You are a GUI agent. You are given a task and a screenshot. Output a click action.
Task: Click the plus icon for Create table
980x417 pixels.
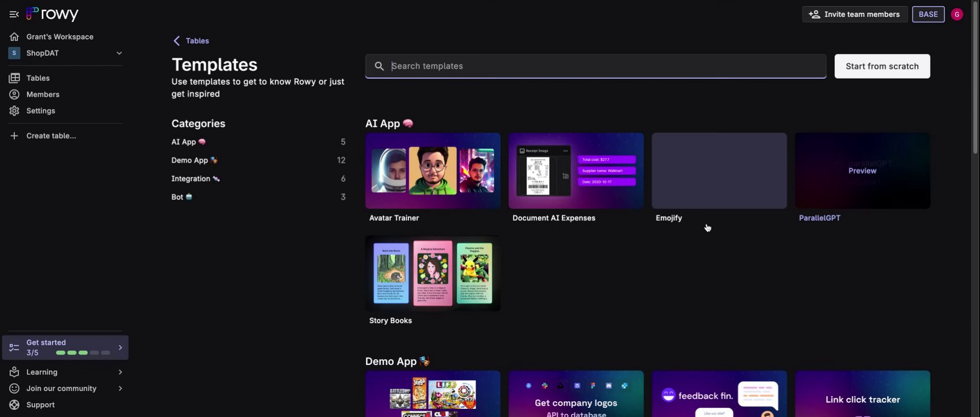click(x=14, y=136)
